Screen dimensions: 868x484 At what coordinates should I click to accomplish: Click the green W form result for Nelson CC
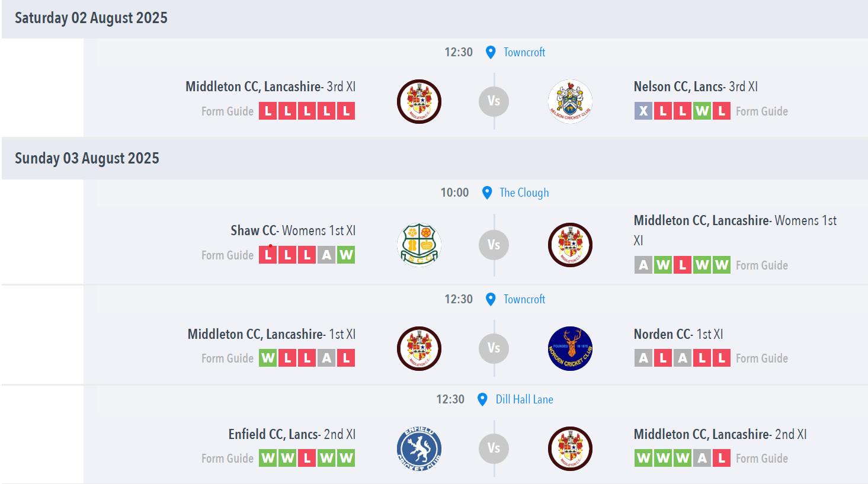click(702, 111)
